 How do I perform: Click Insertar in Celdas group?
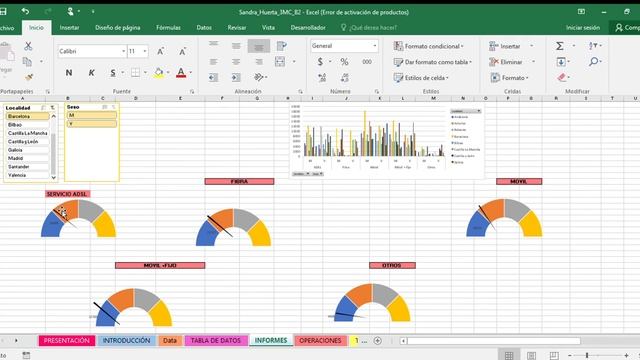pyautogui.click(x=505, y=46)
